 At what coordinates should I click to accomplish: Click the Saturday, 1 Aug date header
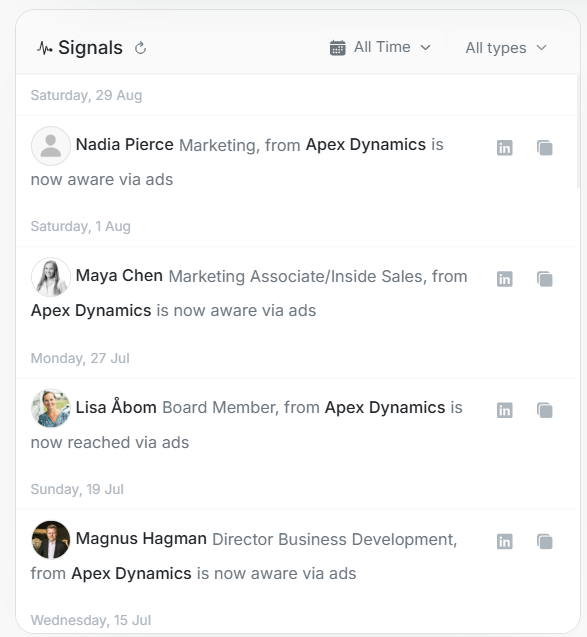(x=81, y=226)
